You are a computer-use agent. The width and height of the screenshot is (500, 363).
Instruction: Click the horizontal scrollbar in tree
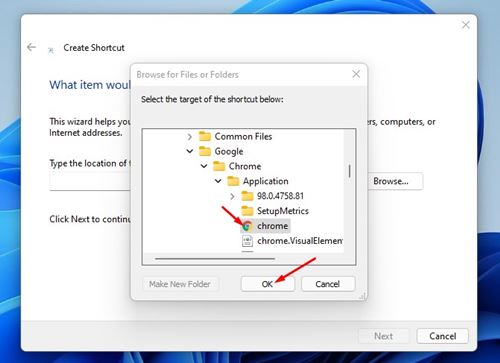(215, 258)
